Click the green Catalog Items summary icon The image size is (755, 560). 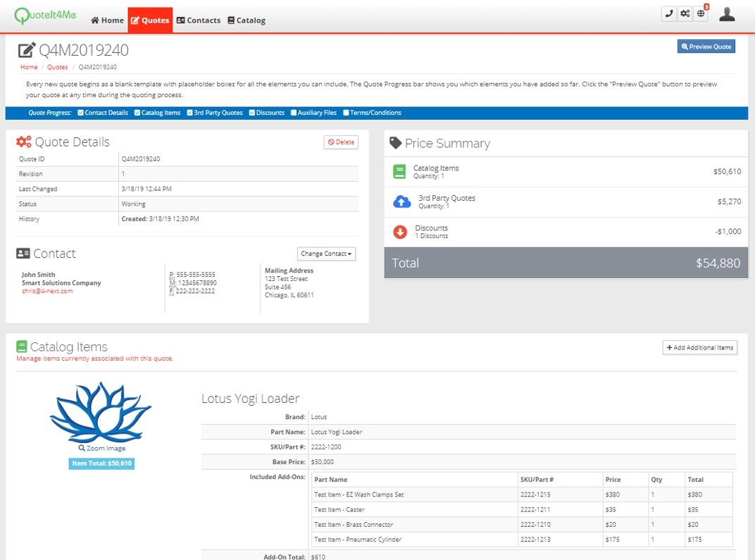tap(399, 172)
